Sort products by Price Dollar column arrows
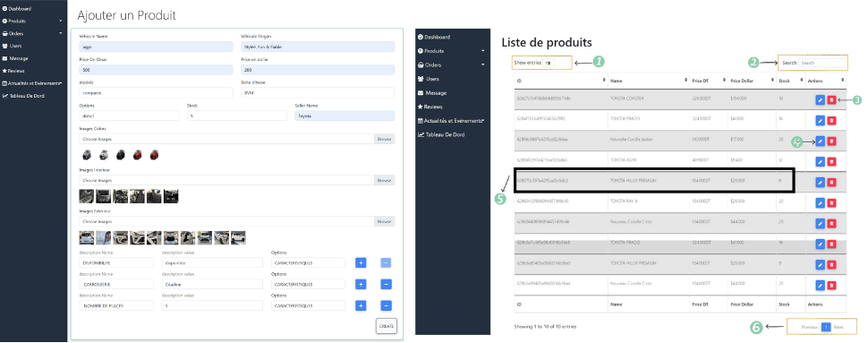This screenshot has width=868, height=343. (772, 81)
